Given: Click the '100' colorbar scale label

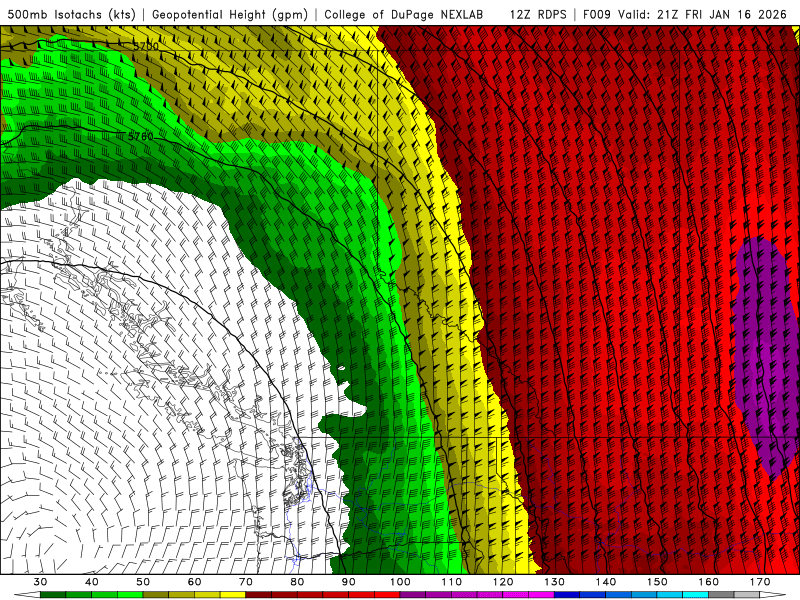Looking at the screenshot, I should 400,582.
